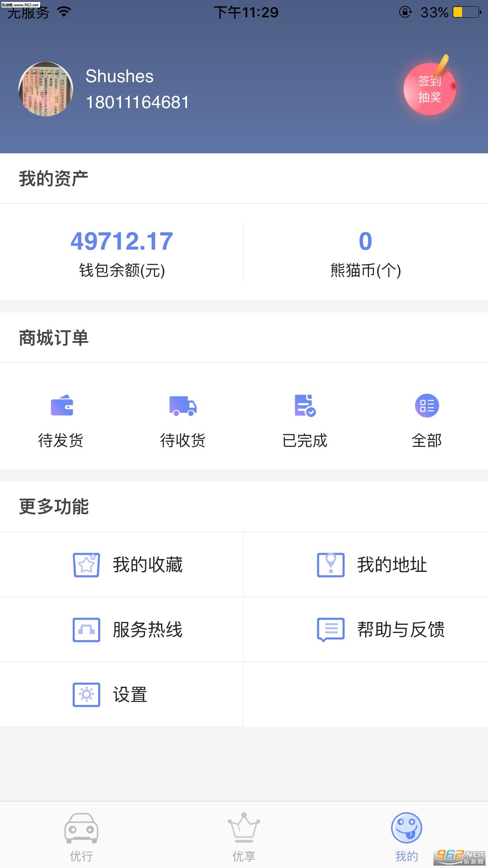Open 我的地址 address entry
Screen dimensions: 488x868
click(x=366, y=565)
